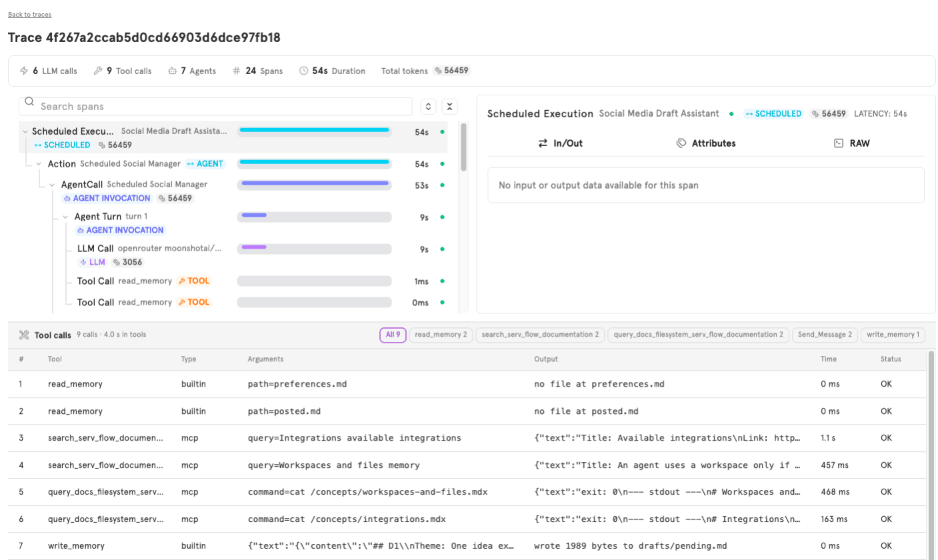Switch to the RAW tab
This screenshot has width=938, height=560.
pos(852,143)
